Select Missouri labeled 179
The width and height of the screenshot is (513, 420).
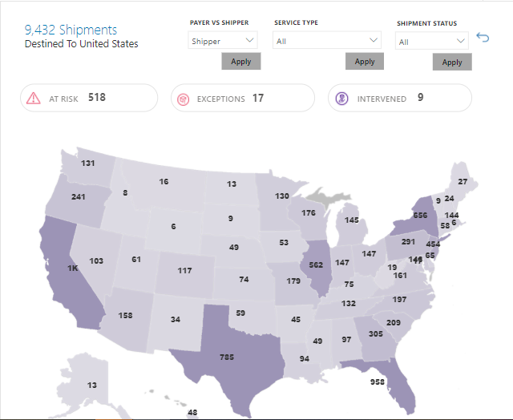coord(293,283)
